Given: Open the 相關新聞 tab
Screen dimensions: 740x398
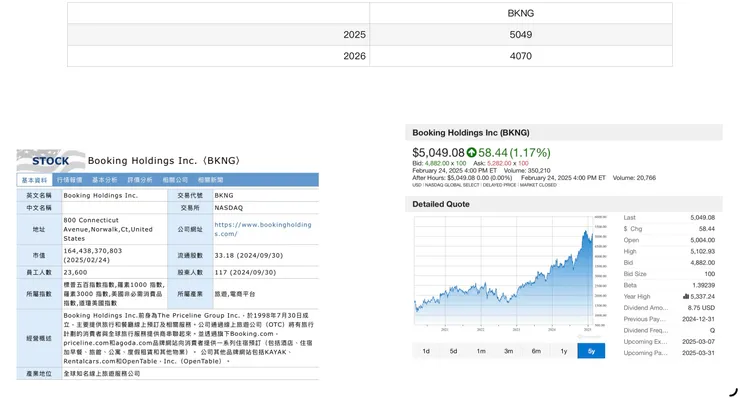Looking at the screenshot, I should [x=210, y=180].
